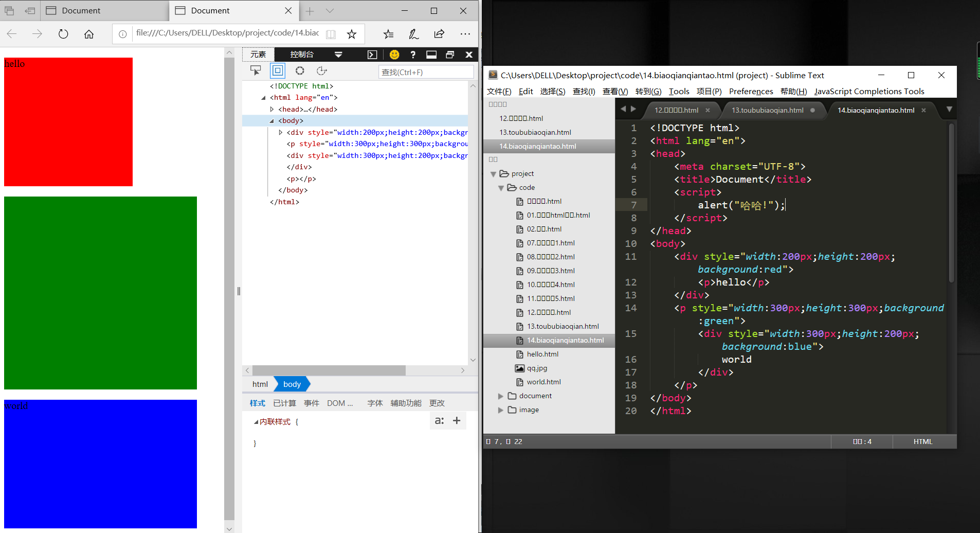The width and height of the screenshot is (980, 533).
Task: Switch to the 控制台 tab in DevTools
Action: click(302, 55)
